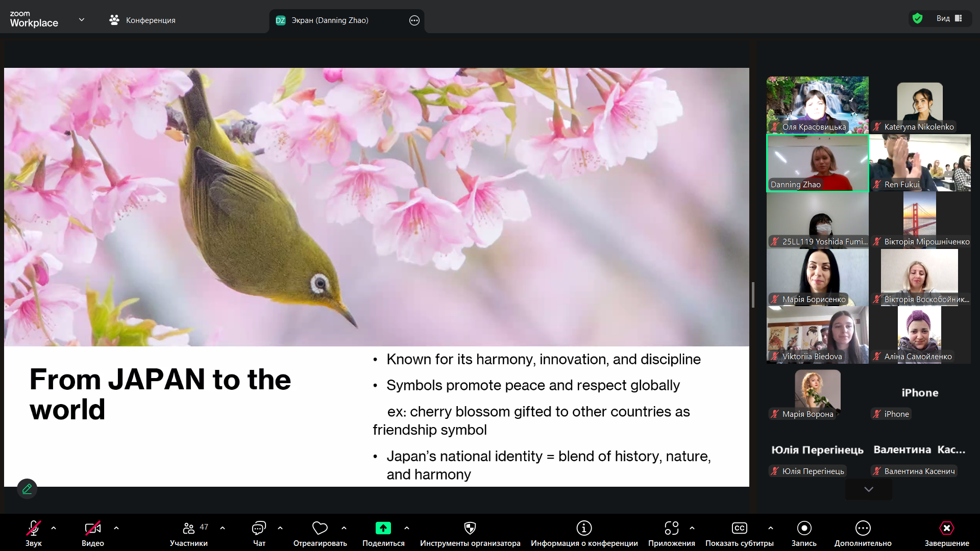Toggle Показать субтитры closed captions
The image size is (980, 551).
[739, 528]
